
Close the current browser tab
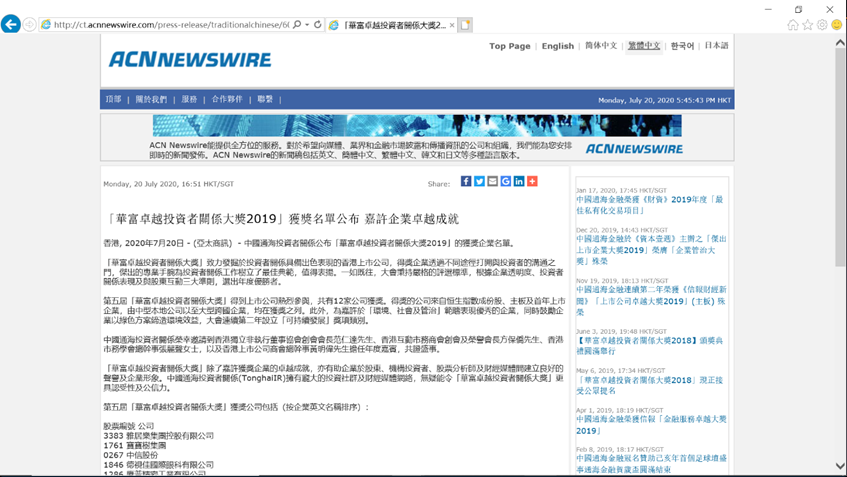(x=452, y=25)
